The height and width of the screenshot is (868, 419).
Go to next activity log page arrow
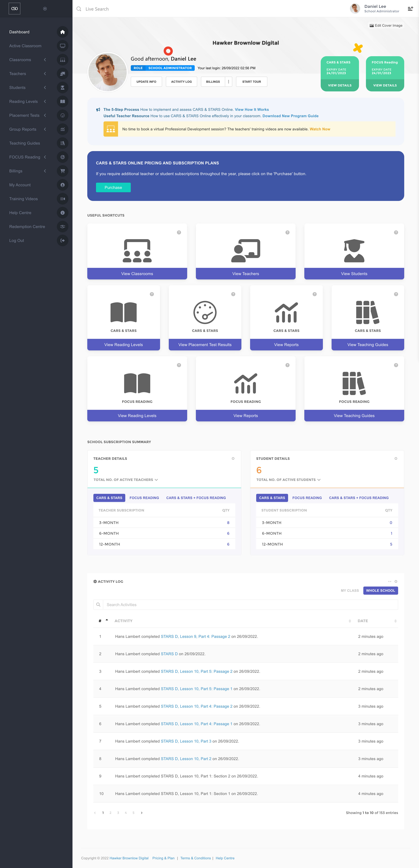(x=142, y=813)
